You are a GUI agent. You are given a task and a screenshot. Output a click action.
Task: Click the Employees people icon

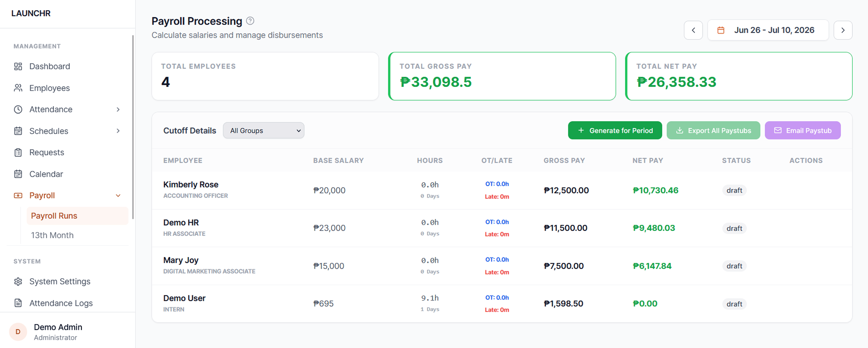click(x=18, y=88)
